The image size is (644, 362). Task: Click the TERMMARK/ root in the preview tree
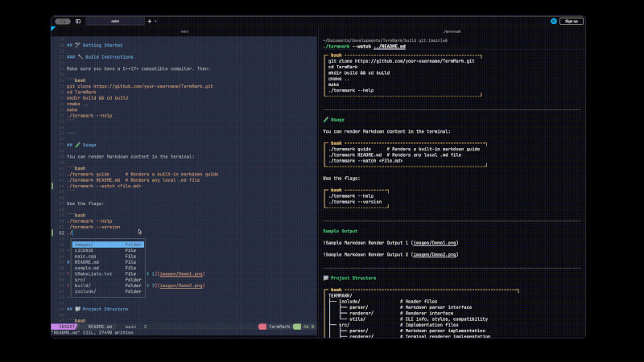point(340,295)
